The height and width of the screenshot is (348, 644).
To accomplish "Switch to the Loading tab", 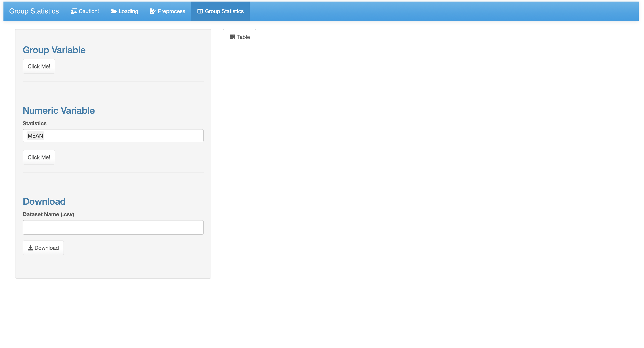I will pyautogui.click(x=128, y=11).
